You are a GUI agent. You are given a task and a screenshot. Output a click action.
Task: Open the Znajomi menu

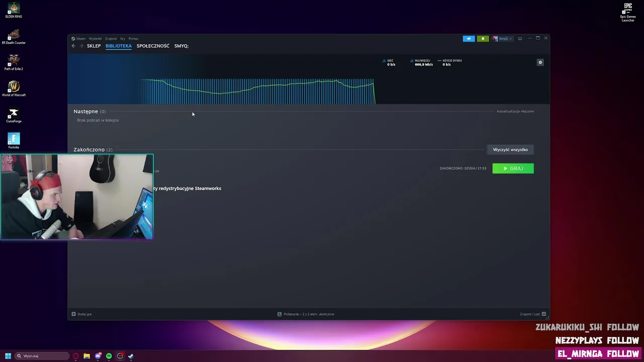point(111,39)
